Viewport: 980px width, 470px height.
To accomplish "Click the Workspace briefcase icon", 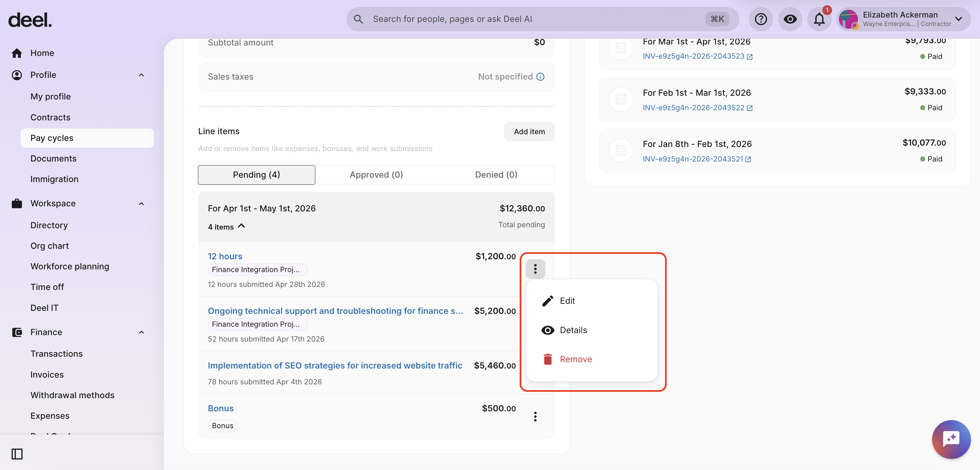I will (17, 203).
